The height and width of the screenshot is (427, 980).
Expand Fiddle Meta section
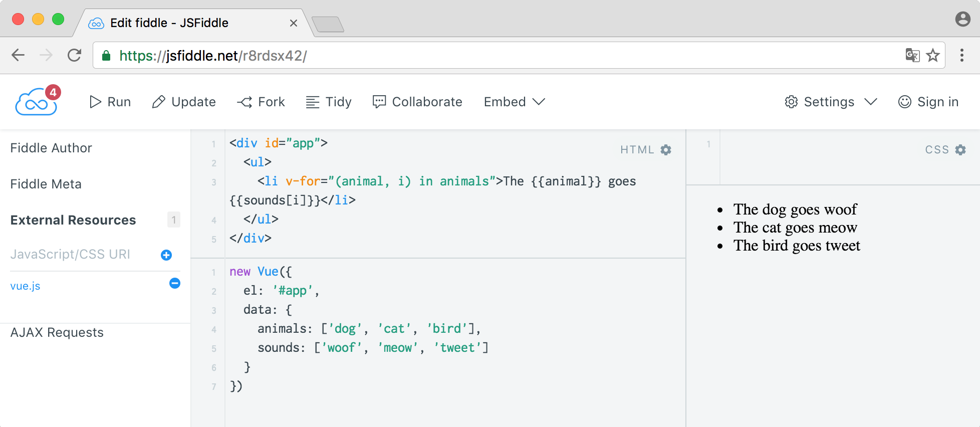click(x=46, y=184)
